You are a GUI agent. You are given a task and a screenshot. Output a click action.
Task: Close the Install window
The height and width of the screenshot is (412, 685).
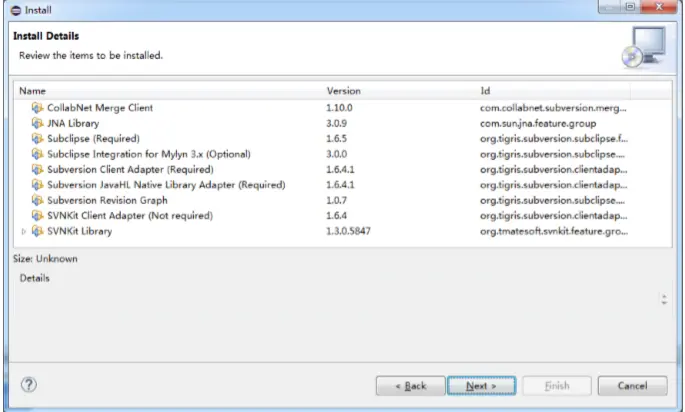[x=659, y=7]
